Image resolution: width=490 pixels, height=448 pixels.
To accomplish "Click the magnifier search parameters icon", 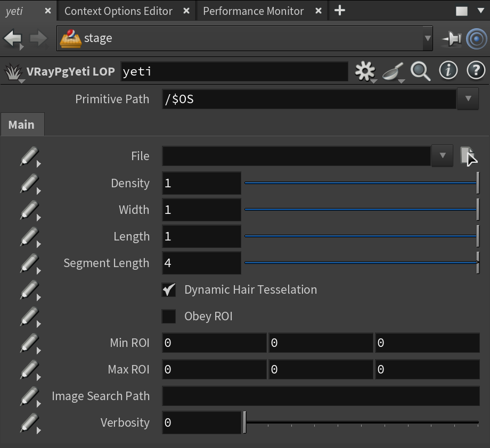I will [420, 71].
